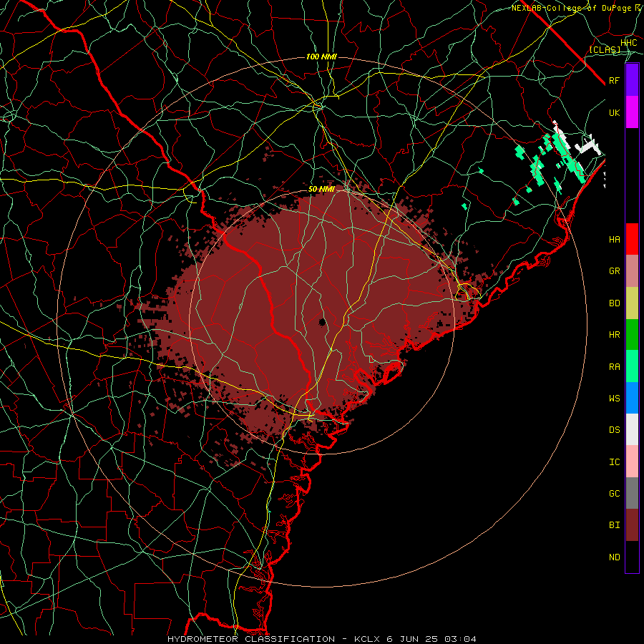Click the black radar site dot at center
Viewport: 644px width, 644px height.
tap(323, 322)
